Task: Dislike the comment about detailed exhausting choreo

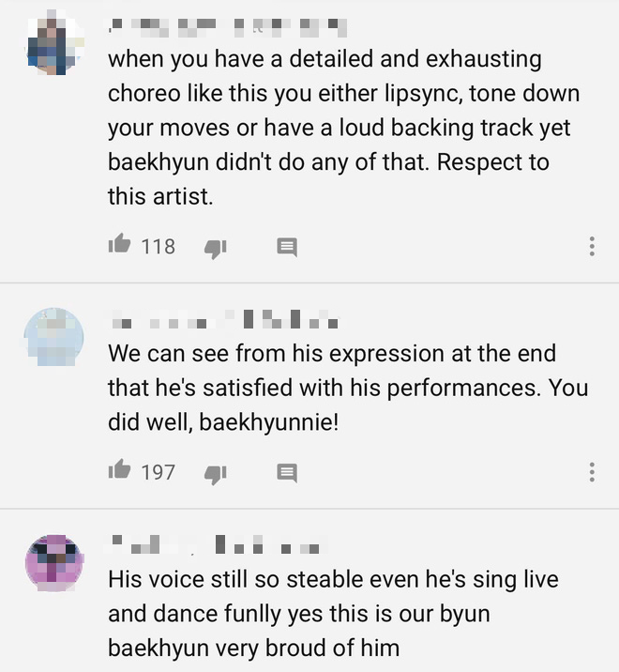Action: point(216,248)
